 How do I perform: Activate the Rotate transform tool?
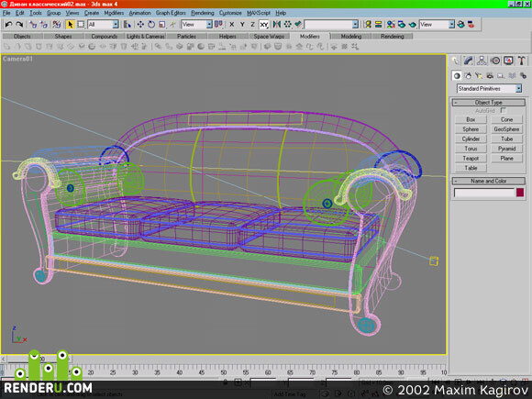pos(151,25)
